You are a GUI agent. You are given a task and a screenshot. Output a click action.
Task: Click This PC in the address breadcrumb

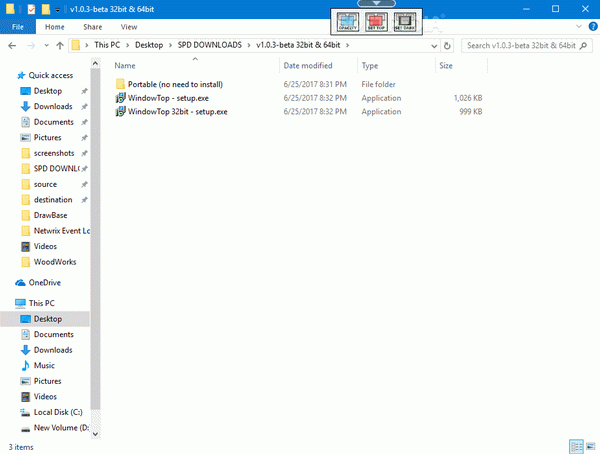coord(107,45)
